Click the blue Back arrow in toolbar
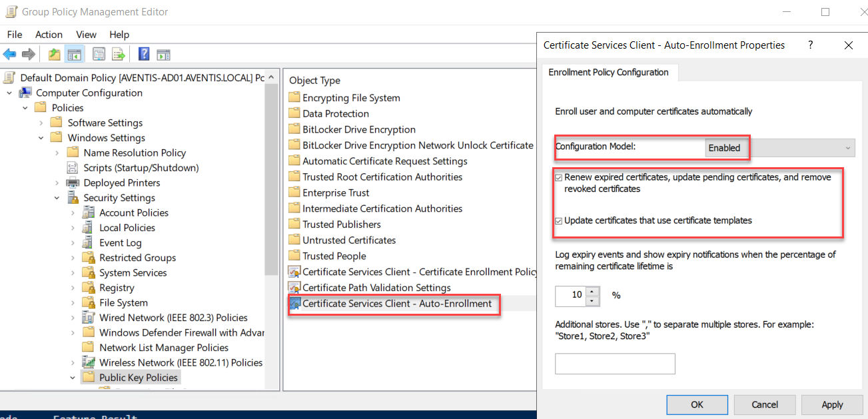The height and width of the screenshot is (419, 868). tap(9, 54)
